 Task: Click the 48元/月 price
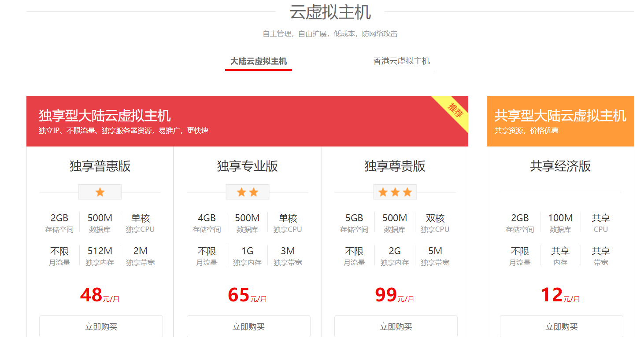(x=100, y=295)
